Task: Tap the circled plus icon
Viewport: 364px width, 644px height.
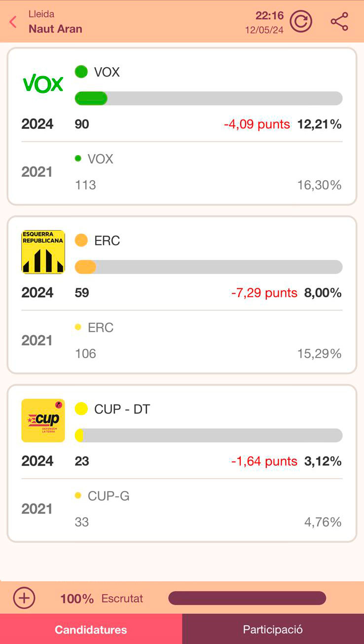Action: (24, 599)
